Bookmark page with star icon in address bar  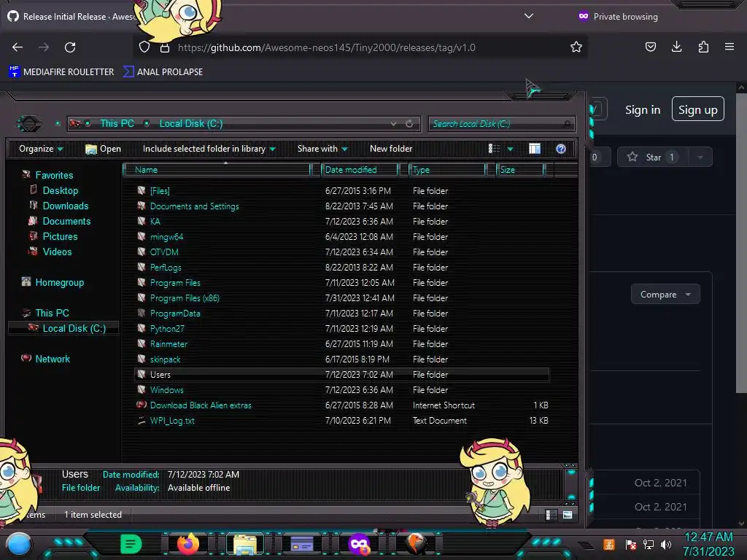tap(576, 47)
